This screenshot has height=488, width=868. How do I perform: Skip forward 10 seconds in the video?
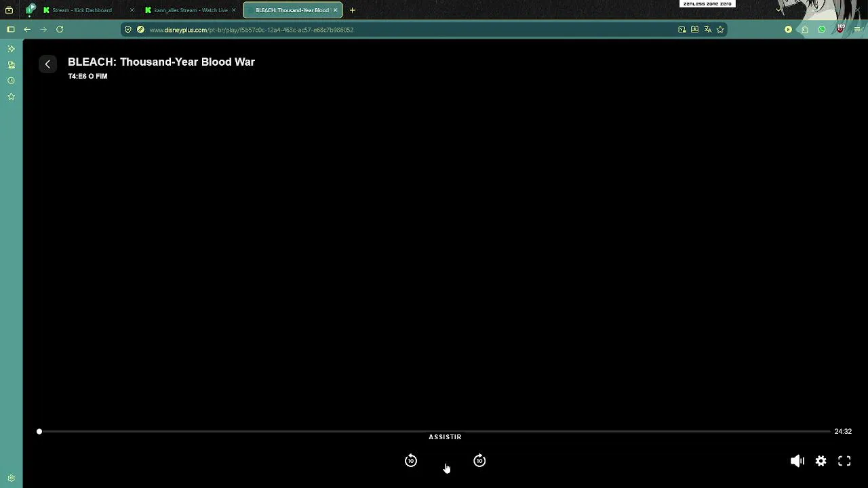pos(479,461)
